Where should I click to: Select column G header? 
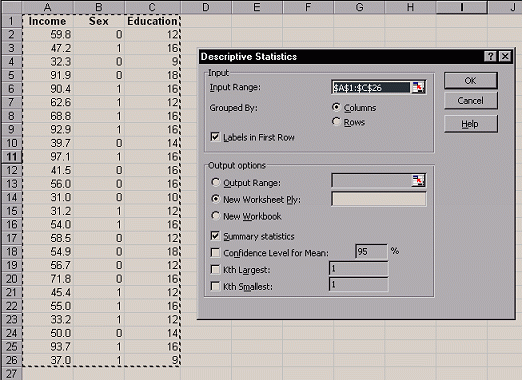coord(359,7)
